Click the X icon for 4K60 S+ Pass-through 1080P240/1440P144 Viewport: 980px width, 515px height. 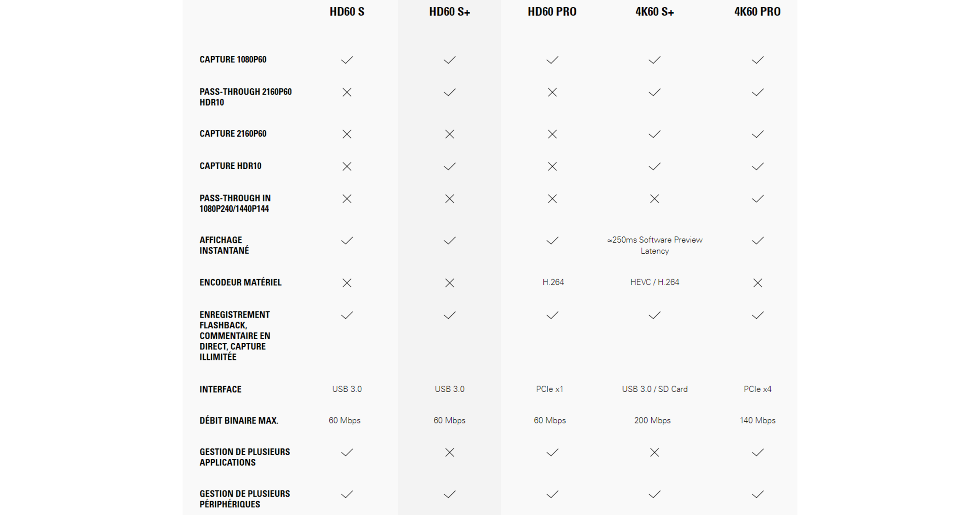pyautogui.click(x=655, y=199)
